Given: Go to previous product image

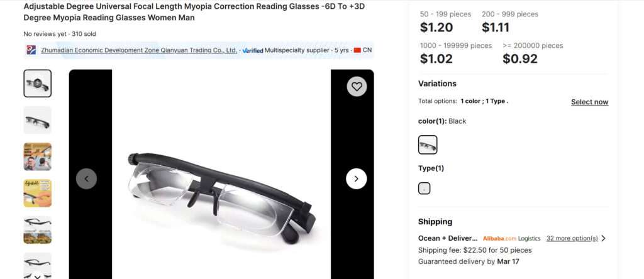Looking at the screenshot, I should (87, 178).
